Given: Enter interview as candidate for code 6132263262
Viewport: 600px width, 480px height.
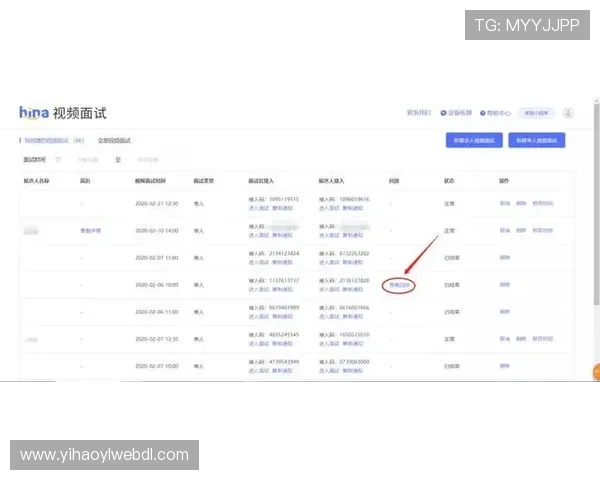Looking at the screenshot, I should [329, 262].
